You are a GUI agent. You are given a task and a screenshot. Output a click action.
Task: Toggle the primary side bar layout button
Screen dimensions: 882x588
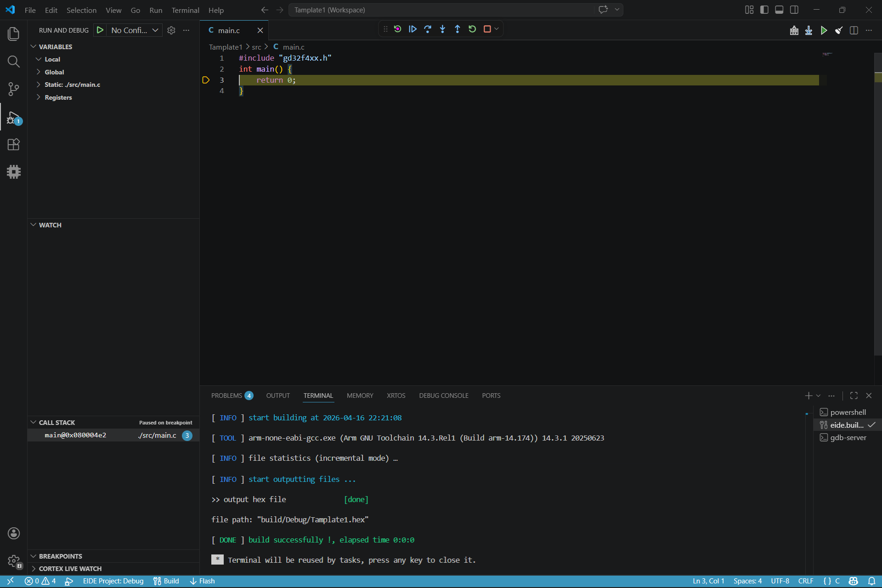[x=764, y=10]
